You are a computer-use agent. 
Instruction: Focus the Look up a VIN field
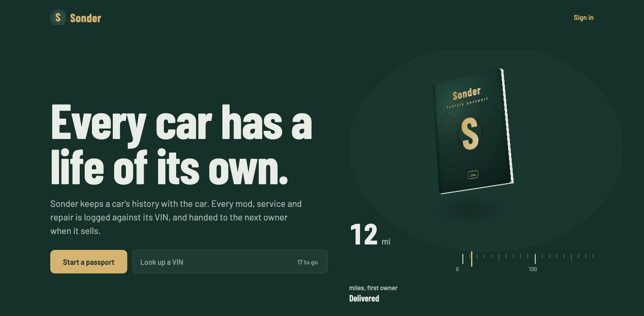click(230, 262)
